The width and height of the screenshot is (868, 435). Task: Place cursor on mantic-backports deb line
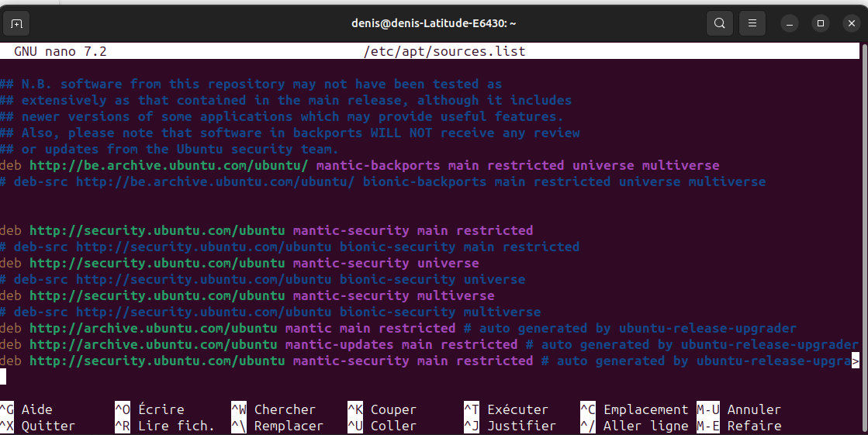point(360,165)
